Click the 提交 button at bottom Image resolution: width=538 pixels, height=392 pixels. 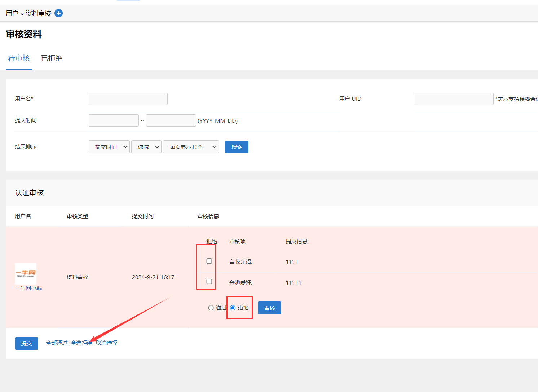pyautogui.click(x=26, y=343)
